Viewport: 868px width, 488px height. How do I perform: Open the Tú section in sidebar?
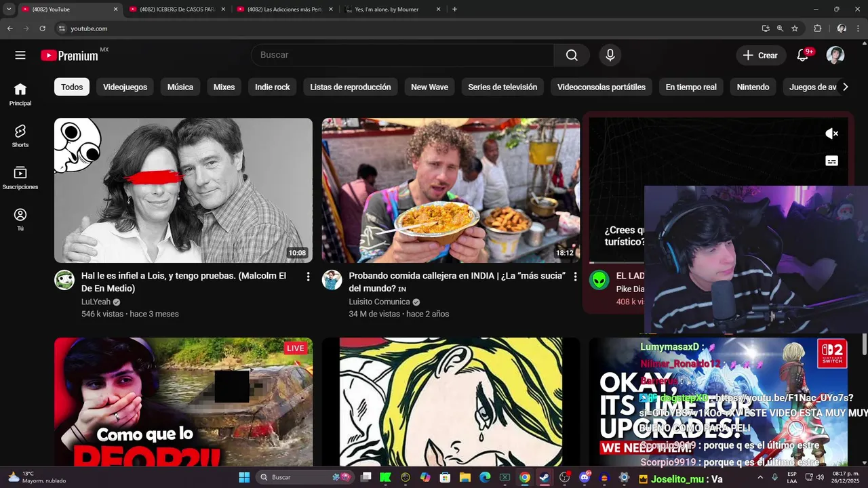(20, 219)
